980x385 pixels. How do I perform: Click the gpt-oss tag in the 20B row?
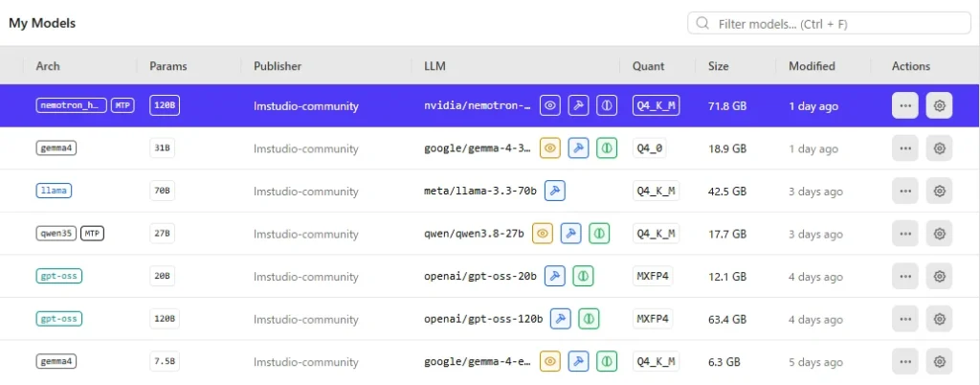point(58,276)
